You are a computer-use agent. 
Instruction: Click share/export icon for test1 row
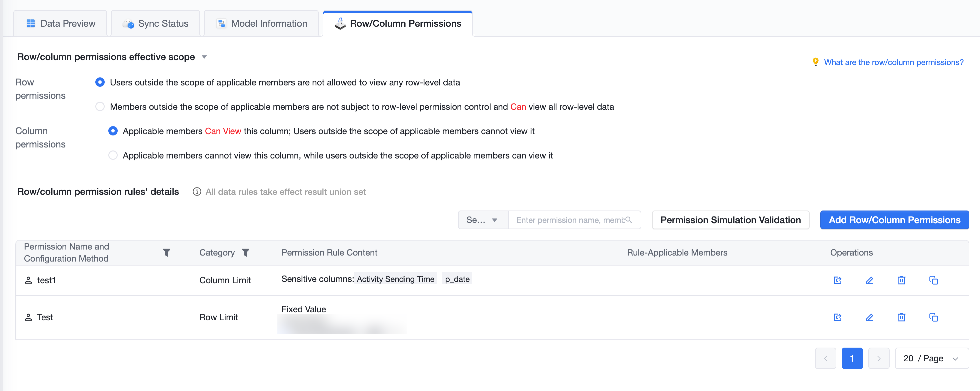click(837, 280)
